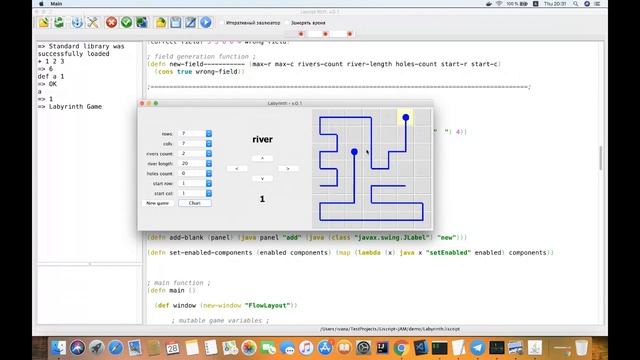Click the start row spinner arrows
The width and height of the screenshot is (640, 360).
tap(209, 183)
